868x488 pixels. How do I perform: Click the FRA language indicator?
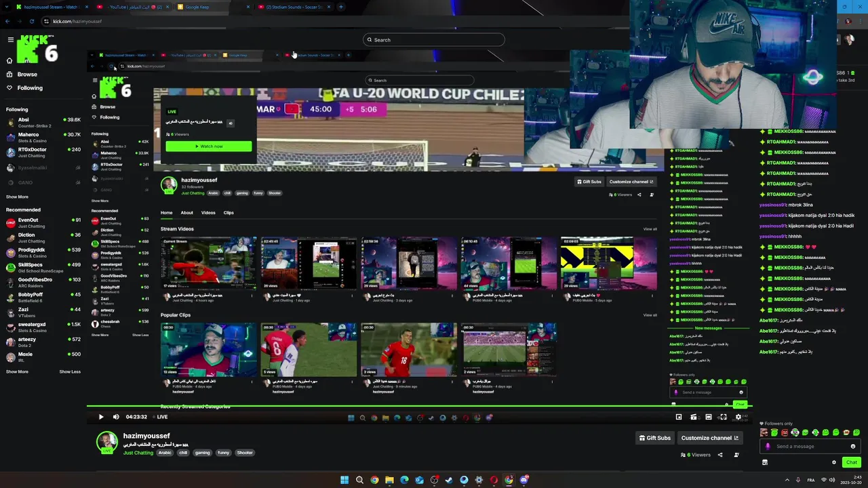(811, 480)
